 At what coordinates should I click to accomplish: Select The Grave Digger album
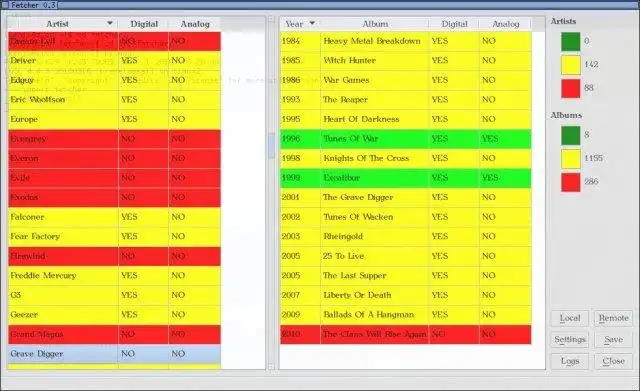[406, 198]
